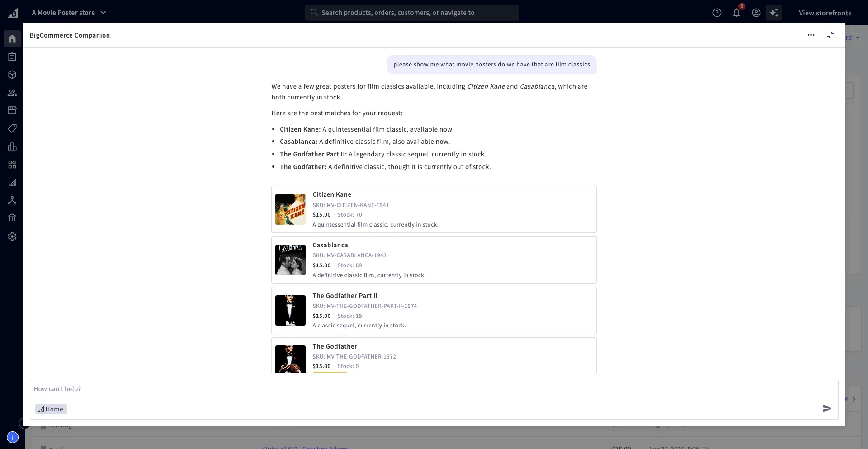Click the blue info circle icon
The image size is (868, 449).
coord(13,437)
